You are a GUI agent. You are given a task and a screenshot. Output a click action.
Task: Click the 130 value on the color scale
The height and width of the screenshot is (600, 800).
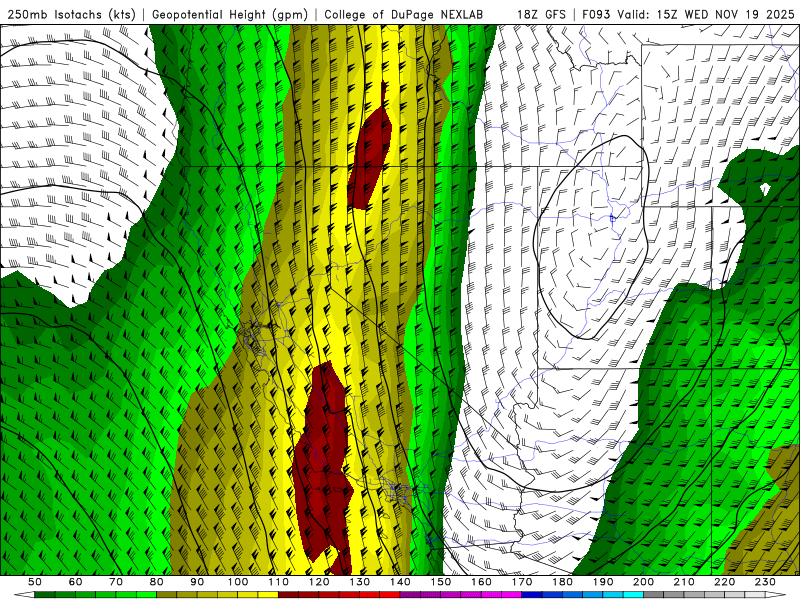pyautogui.click(x=360, y=582)
